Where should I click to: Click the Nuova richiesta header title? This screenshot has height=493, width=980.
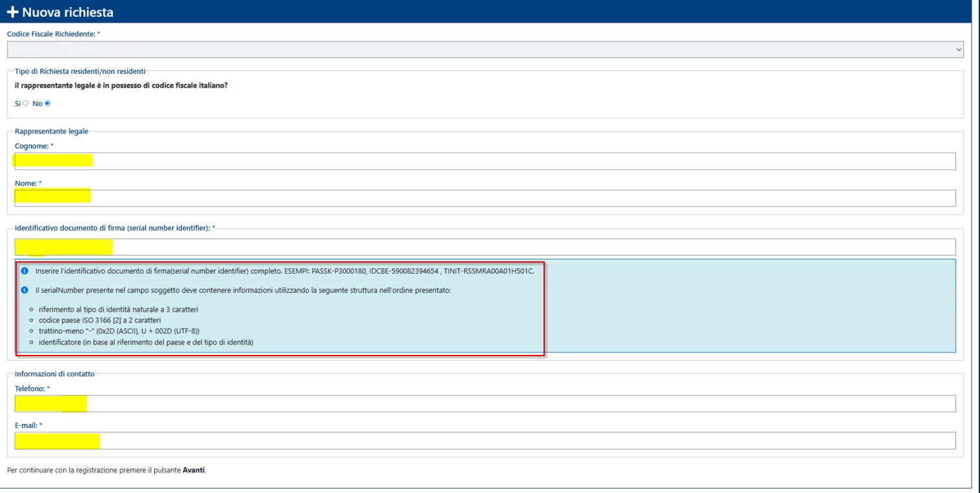(x=68, y=12)
